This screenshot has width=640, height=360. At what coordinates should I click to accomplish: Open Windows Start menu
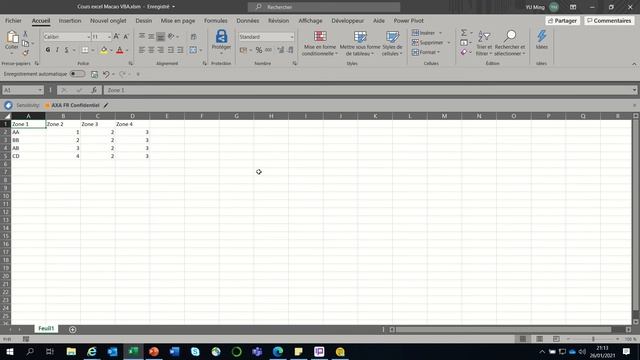point(9,351)
